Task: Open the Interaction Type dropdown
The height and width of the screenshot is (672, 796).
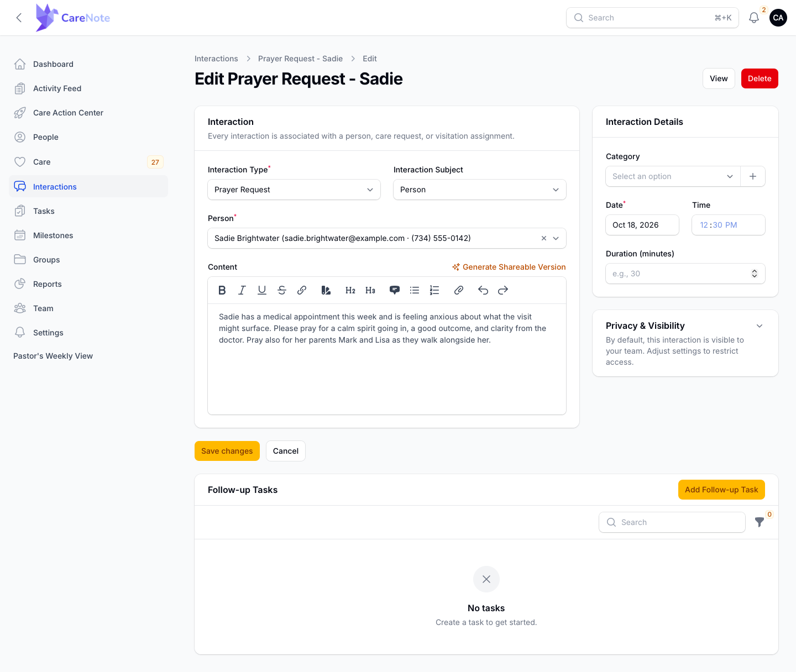Action: point(294,190)
